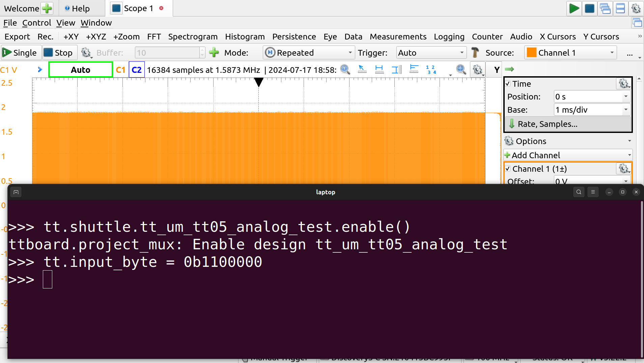Screen dimensions: 644x363
Task: Open the Control menu
Action: point(36,23)
